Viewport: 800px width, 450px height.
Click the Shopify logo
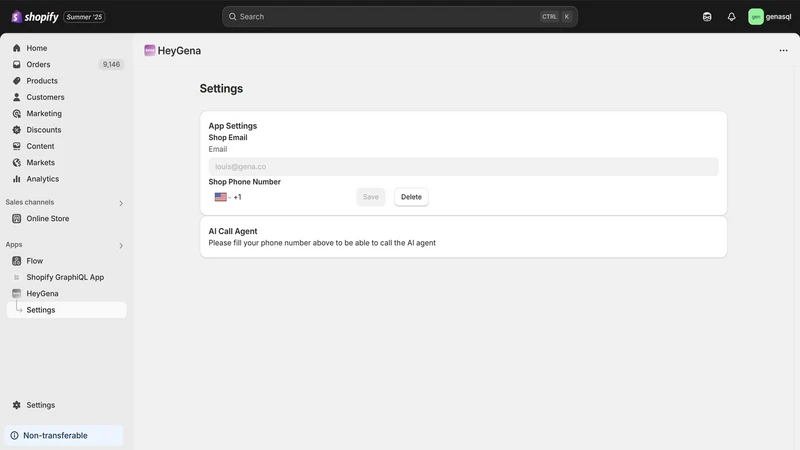coord(35,17)
